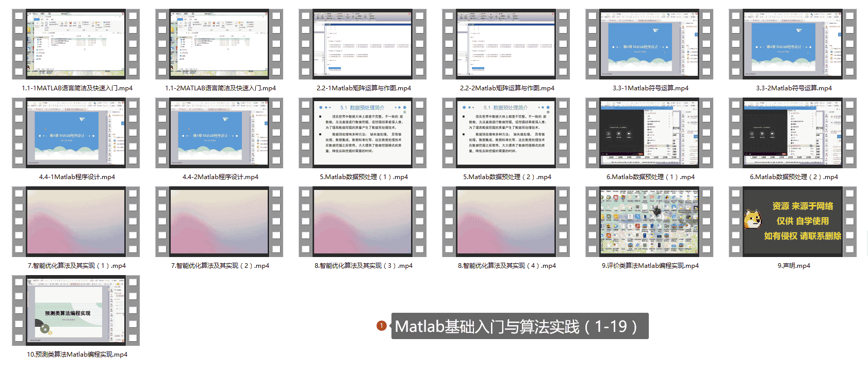Click file name 7.智能优化算法及其实现（2）.mp4
Screen dimensions: 868x368
[x=220, y=266]
